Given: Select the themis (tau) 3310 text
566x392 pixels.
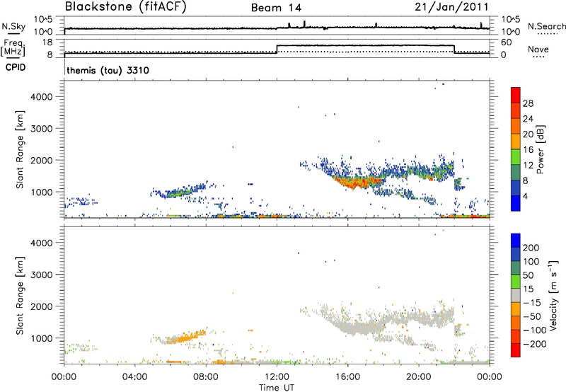Looking at the screenshot, I should 108,70.
